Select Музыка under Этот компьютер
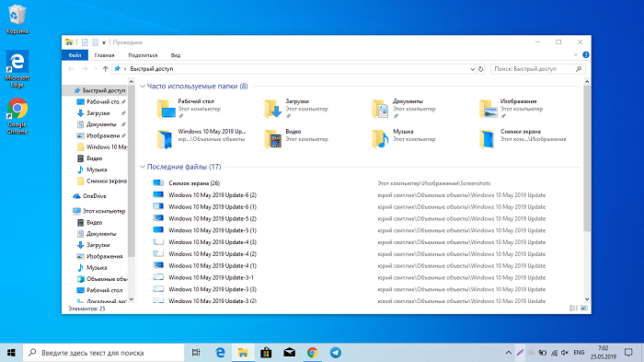 pos(92,267)
